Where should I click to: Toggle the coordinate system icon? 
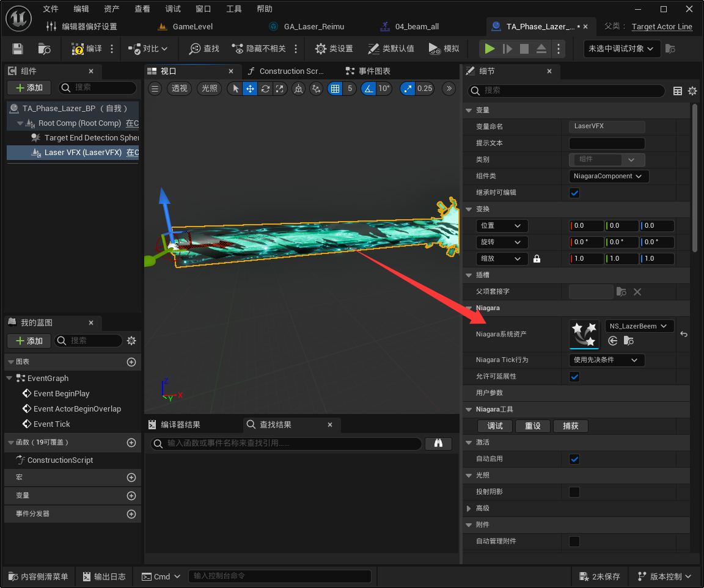click(x=299, y=89)
